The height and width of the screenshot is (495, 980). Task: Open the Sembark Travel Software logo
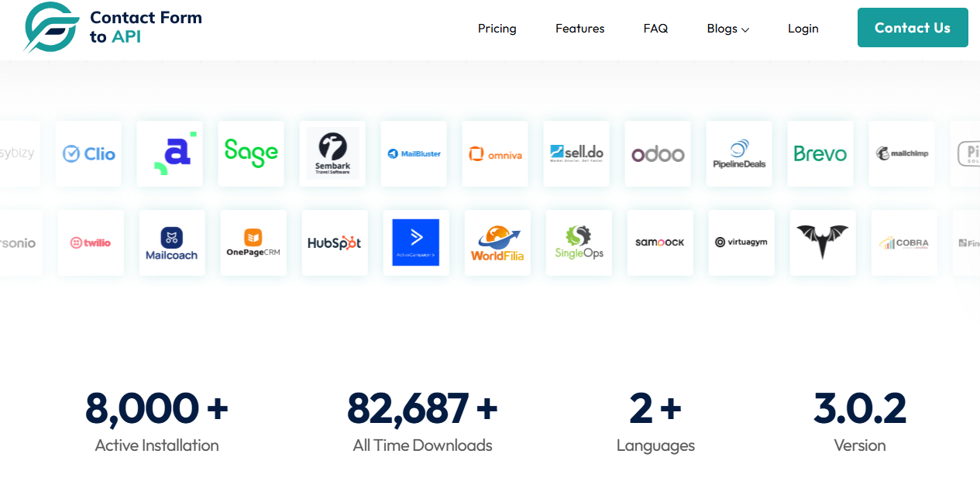[x=332, y=153]
